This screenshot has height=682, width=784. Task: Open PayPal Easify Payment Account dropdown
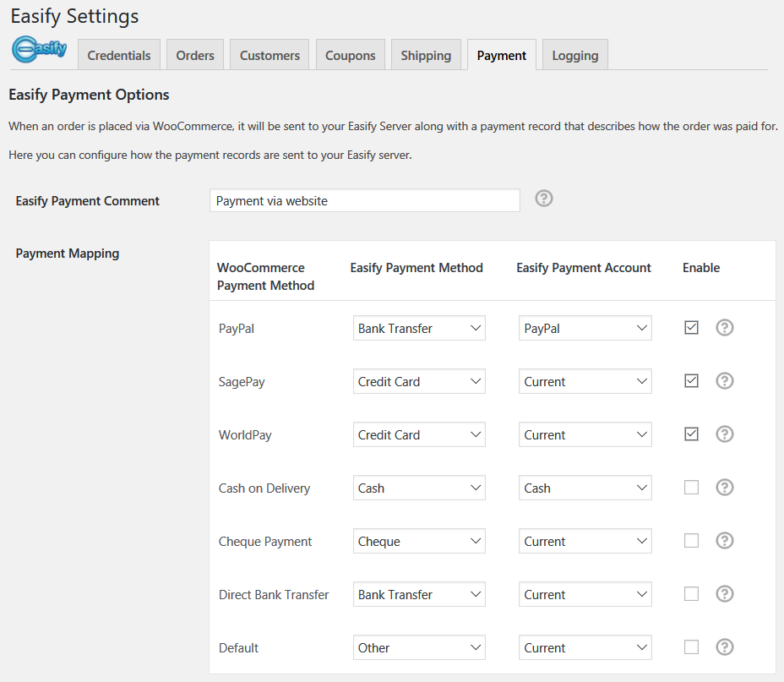[x=585, y=328]
